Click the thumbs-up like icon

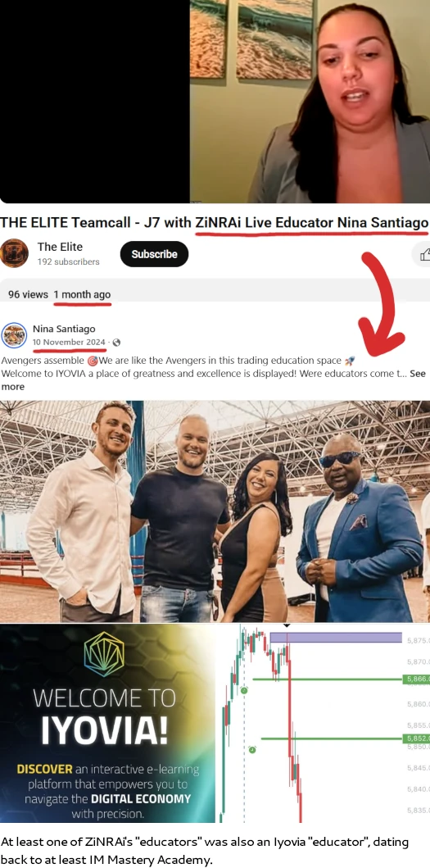[x=424, y=255]
